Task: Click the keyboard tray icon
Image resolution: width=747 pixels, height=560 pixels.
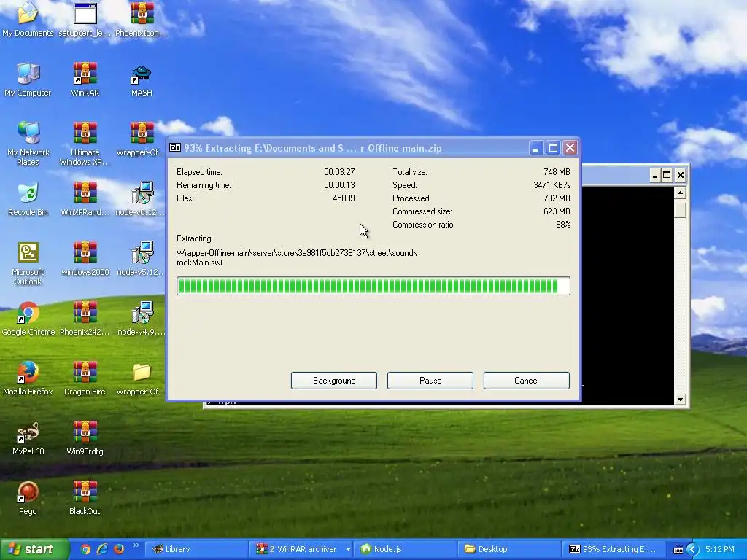Action: click(x=678, y=550)
